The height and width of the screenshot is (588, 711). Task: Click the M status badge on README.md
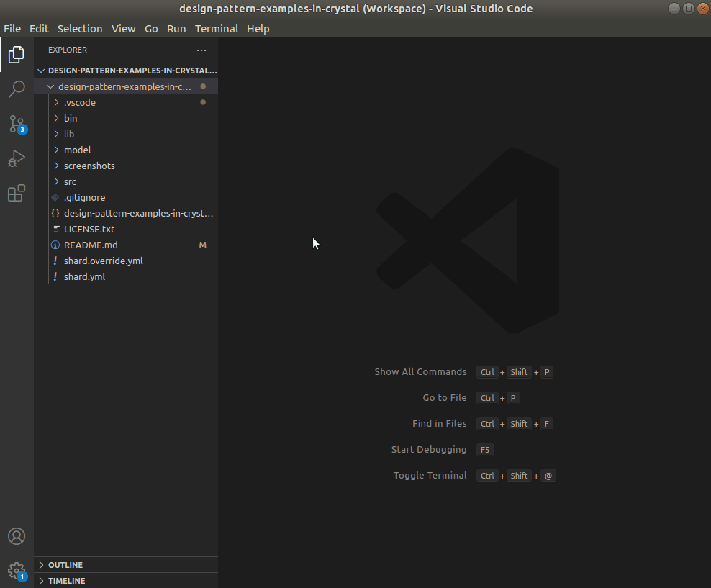pos(203,245)
